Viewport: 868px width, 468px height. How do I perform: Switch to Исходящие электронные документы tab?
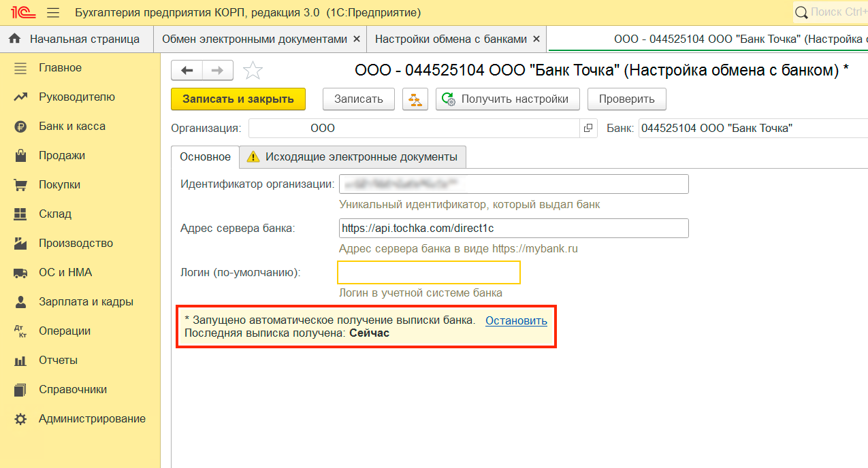(353, 157)
